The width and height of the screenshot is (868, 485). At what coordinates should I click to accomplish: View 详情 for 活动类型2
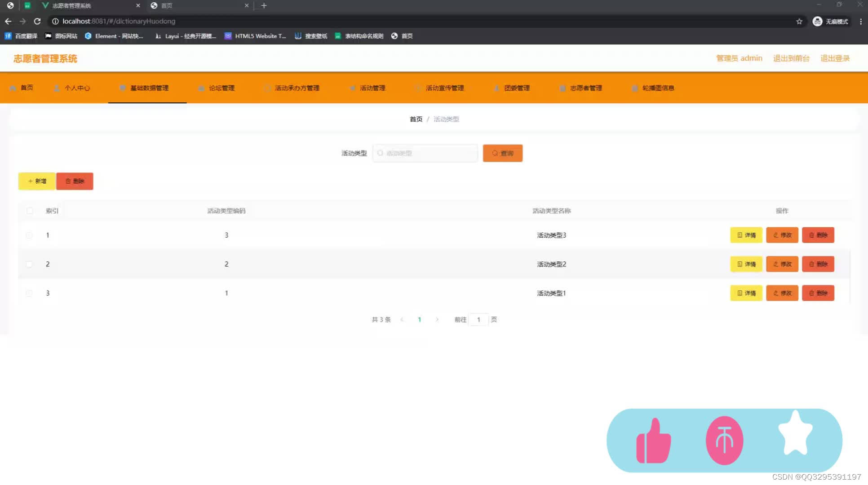pos(746,264)
